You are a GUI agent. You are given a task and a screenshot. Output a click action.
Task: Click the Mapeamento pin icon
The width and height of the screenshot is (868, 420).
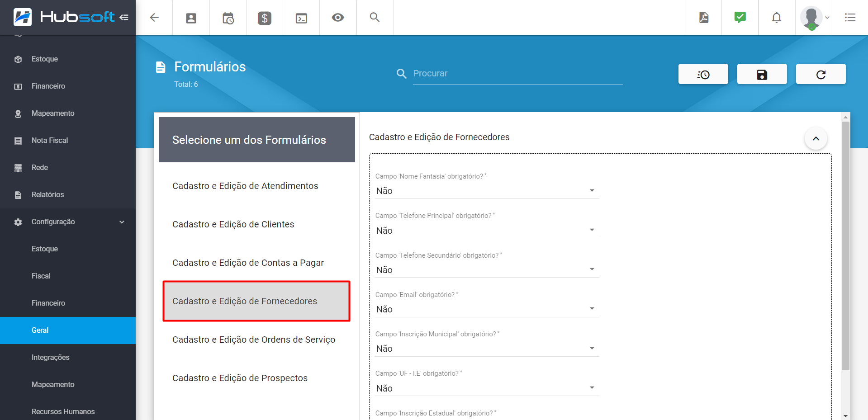click(x=18, y=113)
